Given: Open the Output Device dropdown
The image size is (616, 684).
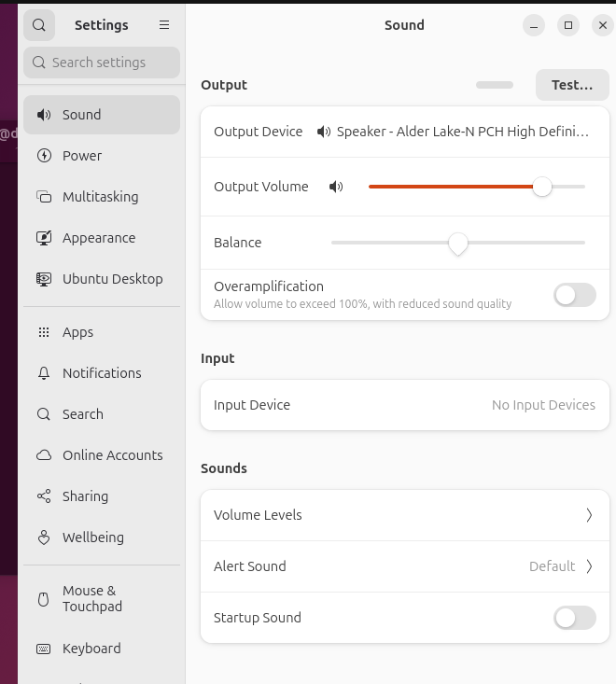Looking at the screenshot, I should [454, 132].
